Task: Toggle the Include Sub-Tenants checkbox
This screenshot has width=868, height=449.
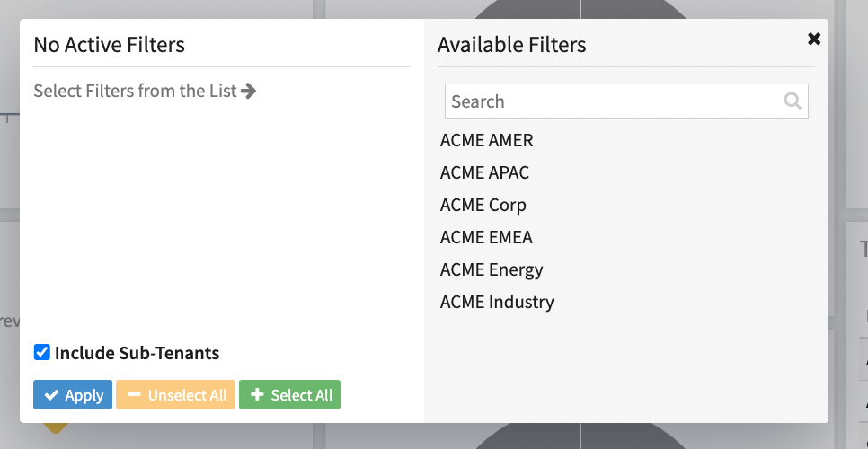Action: coord(41,352)
